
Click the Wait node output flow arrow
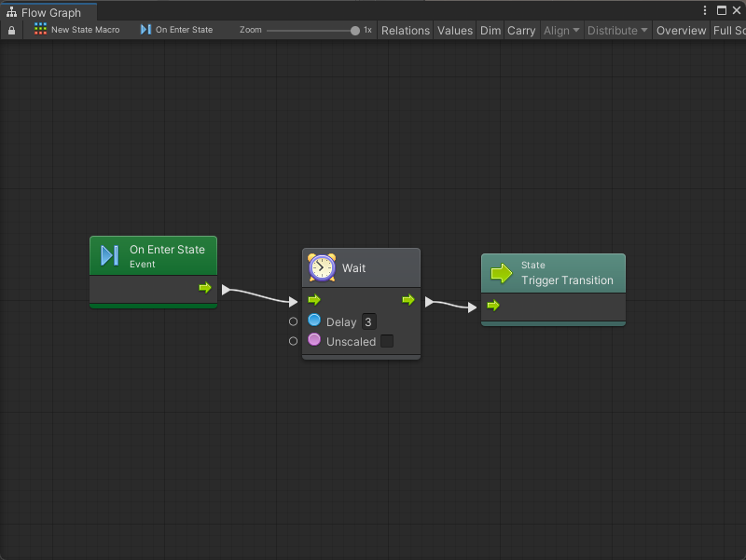click(408, 300)
